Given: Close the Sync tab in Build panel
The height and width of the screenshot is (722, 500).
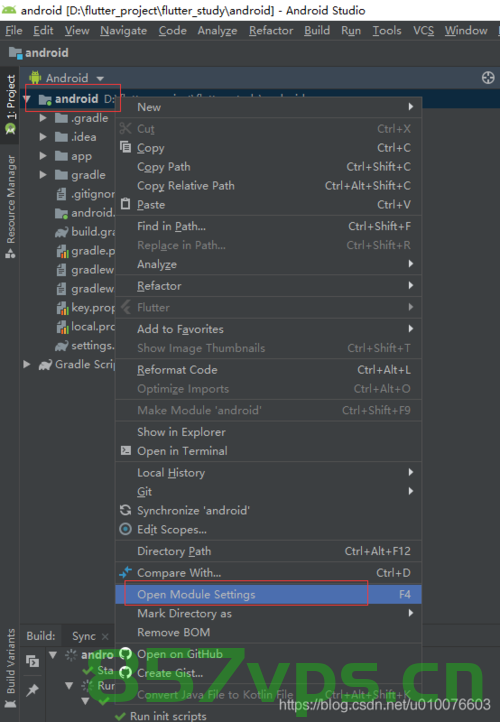Looking at the screenshot, I should 105,636.
